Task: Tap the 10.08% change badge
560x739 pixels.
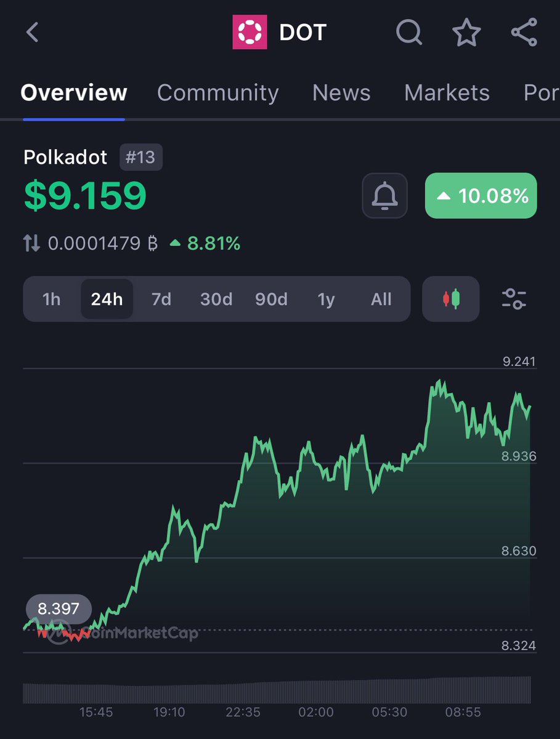Action: point(481,196)
